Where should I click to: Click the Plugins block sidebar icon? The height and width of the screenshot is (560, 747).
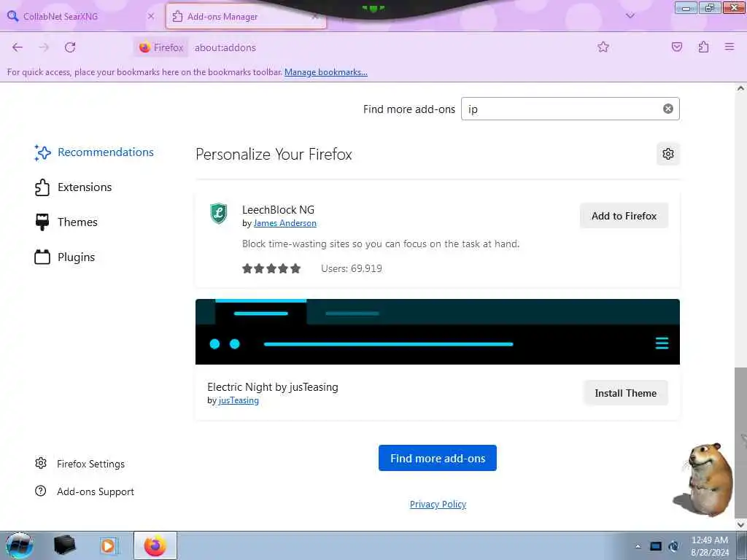42,257
